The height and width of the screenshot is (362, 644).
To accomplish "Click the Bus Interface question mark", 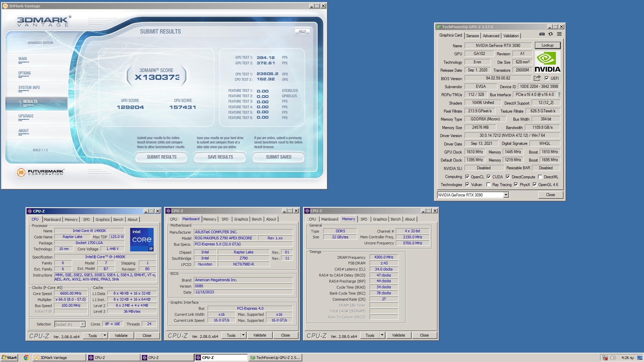I will (x=559, y=95).
